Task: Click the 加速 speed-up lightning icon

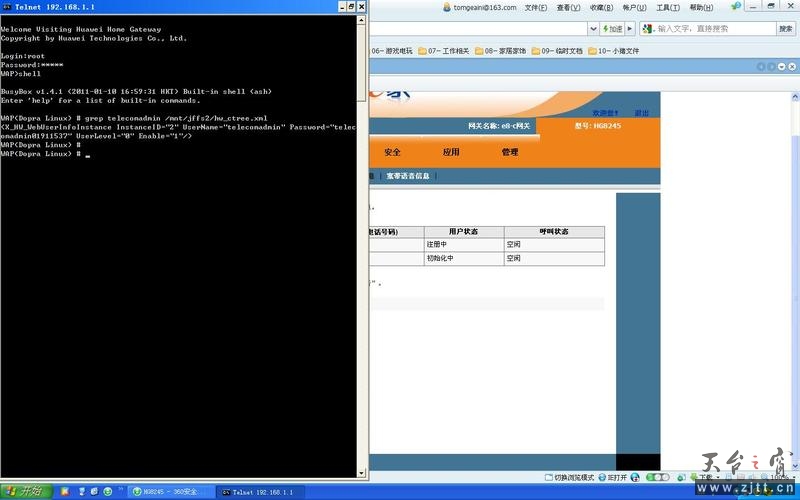Action: pyautogui.click(x=604, y=29)
